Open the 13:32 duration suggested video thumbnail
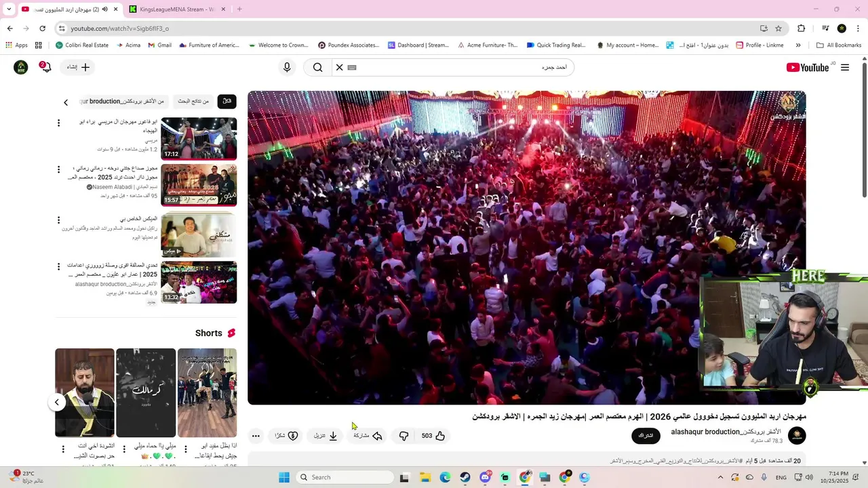Image resolution: width=868 pixels, height=488 pixels. coord(199,282)
